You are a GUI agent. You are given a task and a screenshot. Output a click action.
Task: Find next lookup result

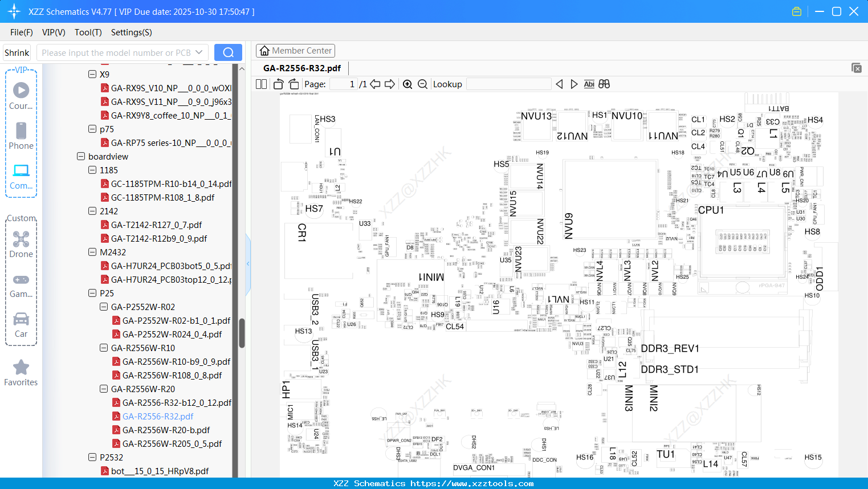(574, 84)
